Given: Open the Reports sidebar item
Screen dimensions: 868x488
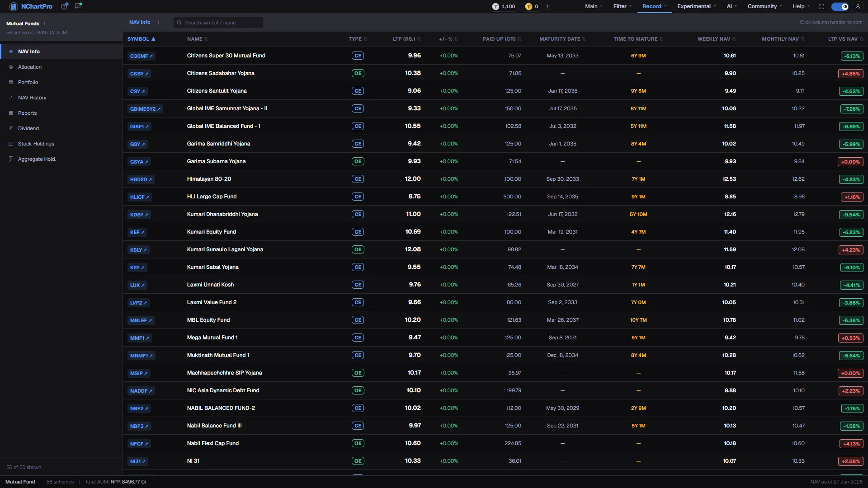Looking at the screenshot, I should click(61, 113).
